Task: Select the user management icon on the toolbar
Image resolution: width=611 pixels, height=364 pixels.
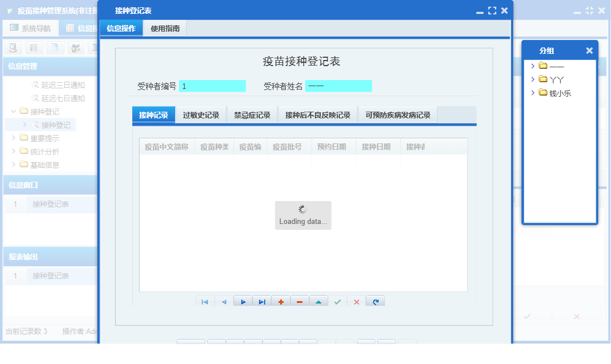Action: pyautogui.click(x=74, y=48)
